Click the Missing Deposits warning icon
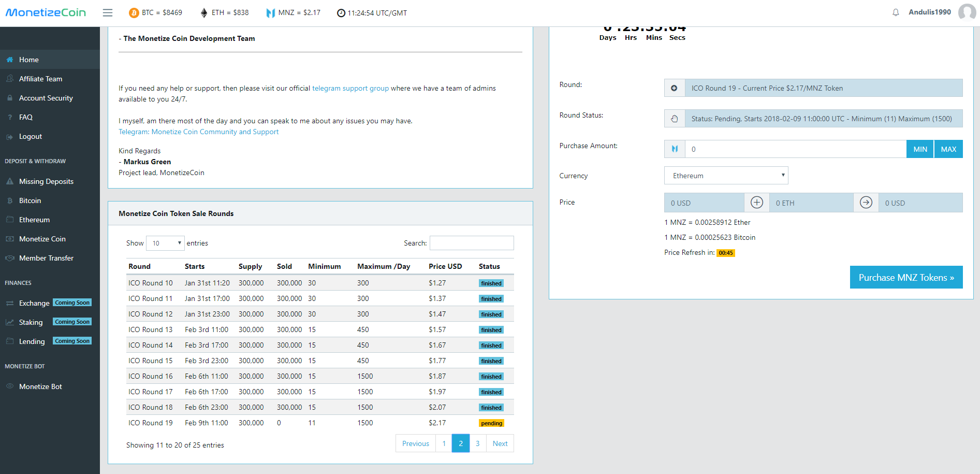Screen dimensions: 980x474 coord(10,181)
